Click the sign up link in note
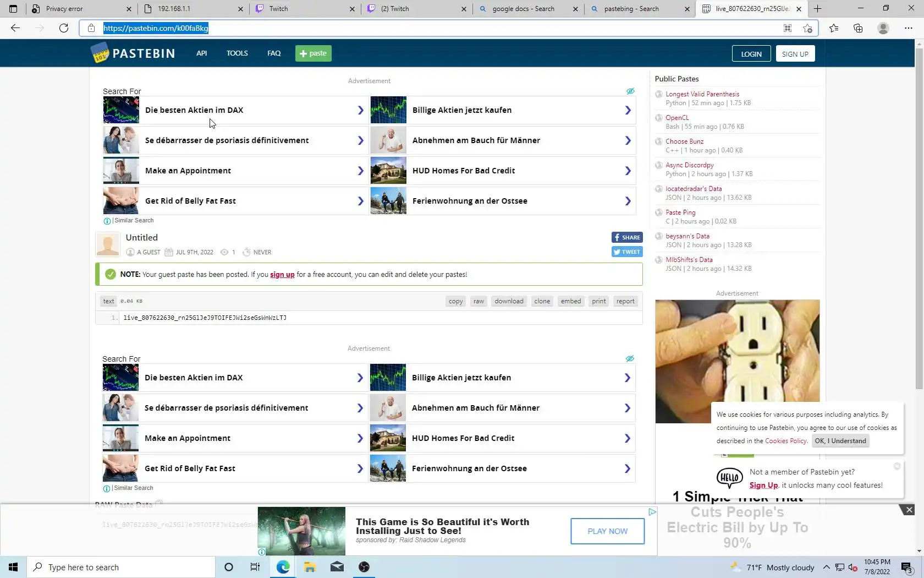 click(282, 275)
